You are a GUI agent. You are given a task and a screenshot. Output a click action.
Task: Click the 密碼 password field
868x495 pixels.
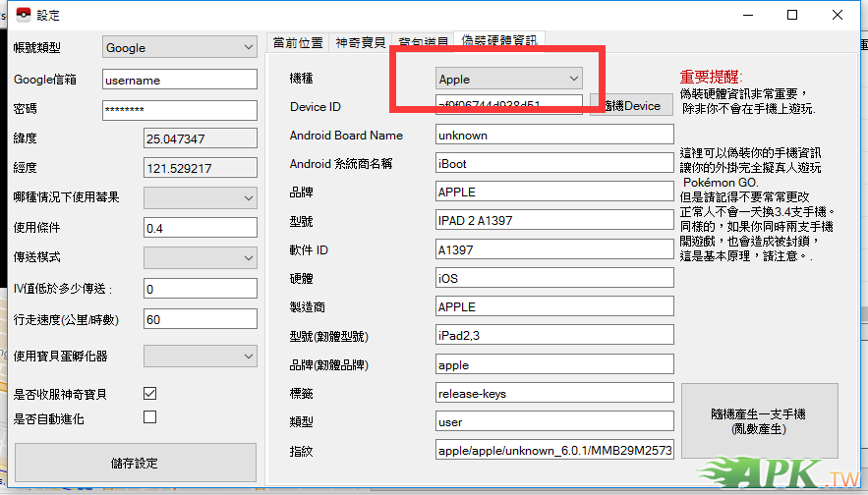pyautogui.click(x=180, y=109)
